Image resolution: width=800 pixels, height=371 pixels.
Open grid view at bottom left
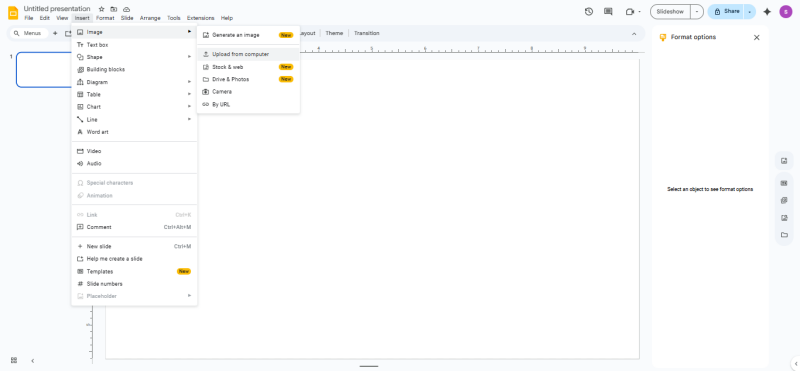tap(14, 360)
